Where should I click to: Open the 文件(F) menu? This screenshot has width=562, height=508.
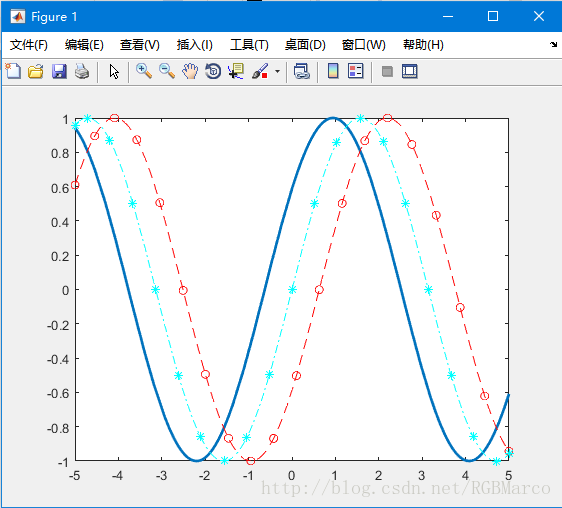[x=29, y=45]
